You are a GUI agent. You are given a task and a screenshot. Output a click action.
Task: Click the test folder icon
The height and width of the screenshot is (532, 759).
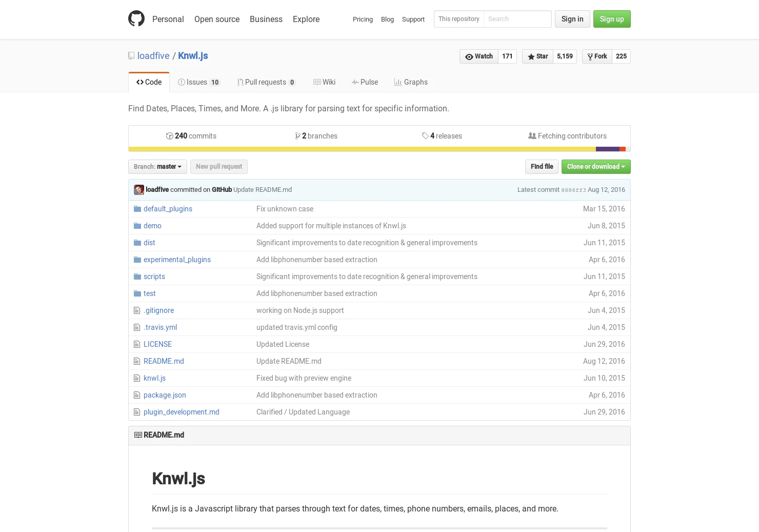click(137, 293)
